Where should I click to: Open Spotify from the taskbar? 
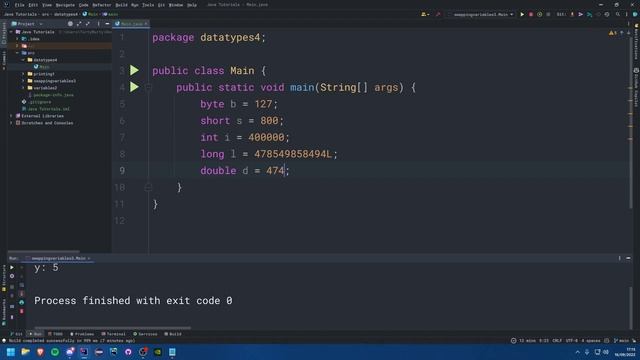(x=55, y=352)
